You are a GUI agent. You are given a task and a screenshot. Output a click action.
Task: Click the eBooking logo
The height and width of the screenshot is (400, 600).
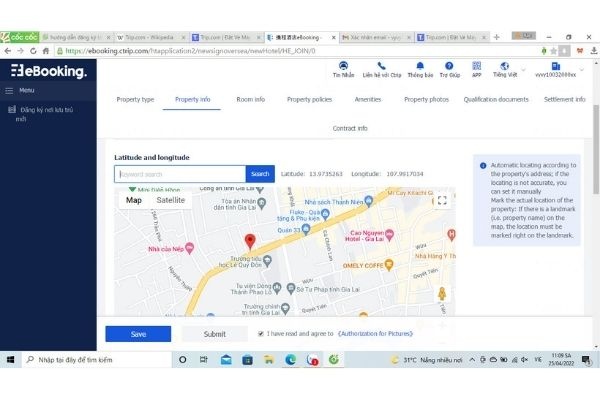tap(49, 71)
